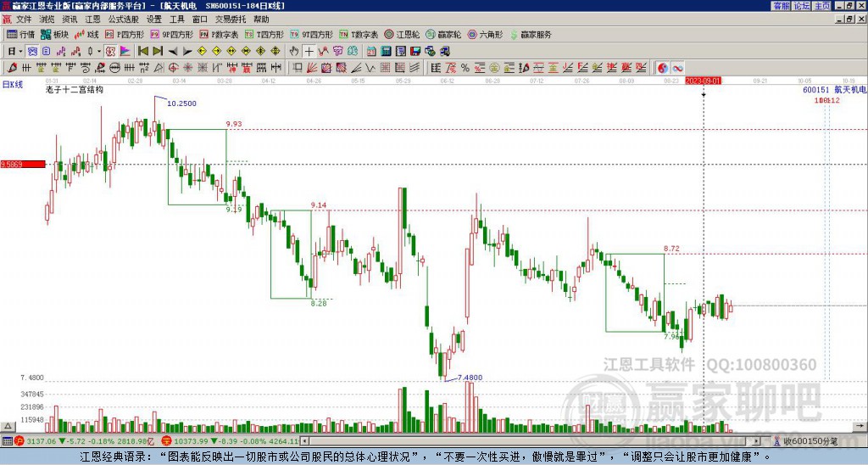Open the 9P四方形 tool

172,34
